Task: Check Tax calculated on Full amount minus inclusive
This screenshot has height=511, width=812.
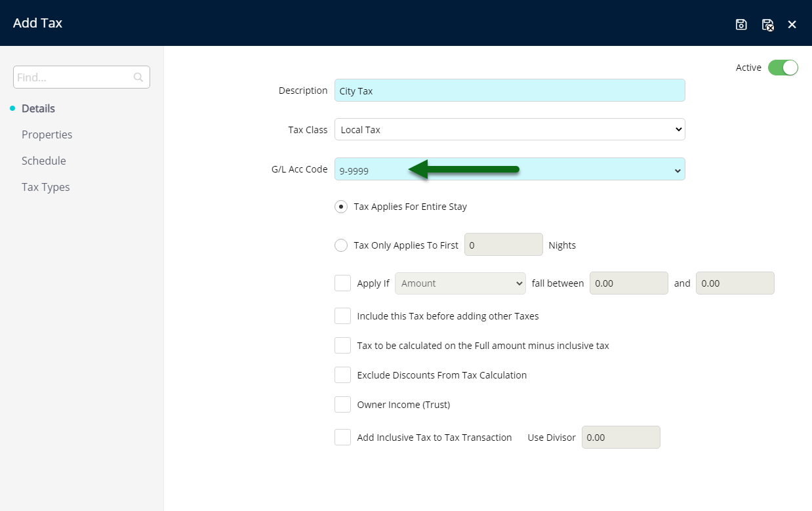Action: [342, 346]
